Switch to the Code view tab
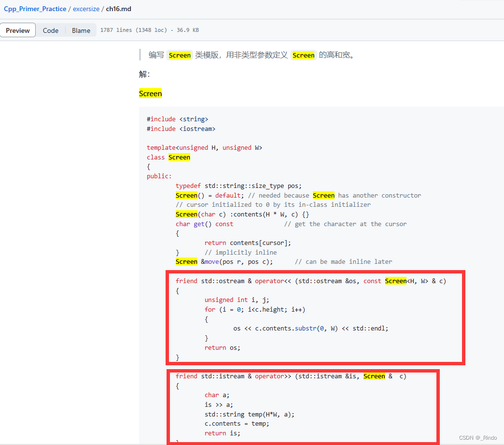Screen dimensions: 504x445 51,30
